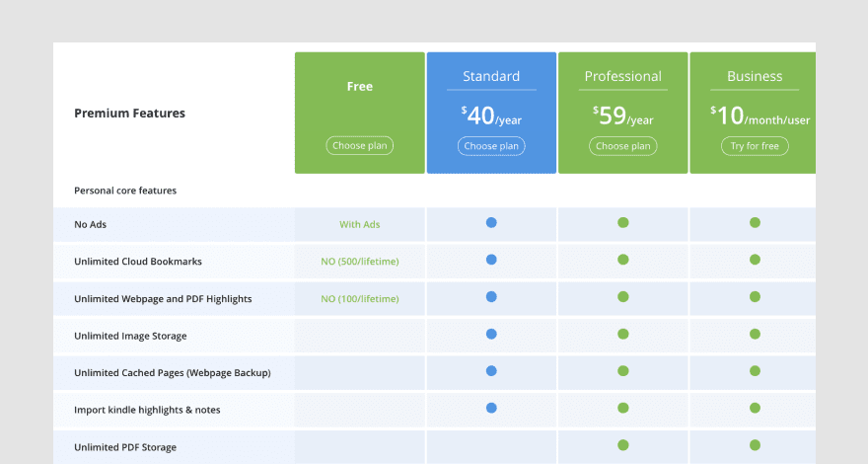This screenshot has height=464, width=868.
Task: Click Business green dot for No Ads
Action: 756,223
